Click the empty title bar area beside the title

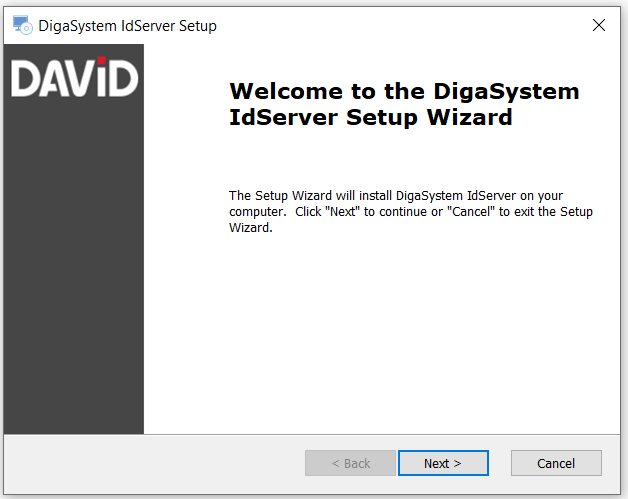coord(400,26)
